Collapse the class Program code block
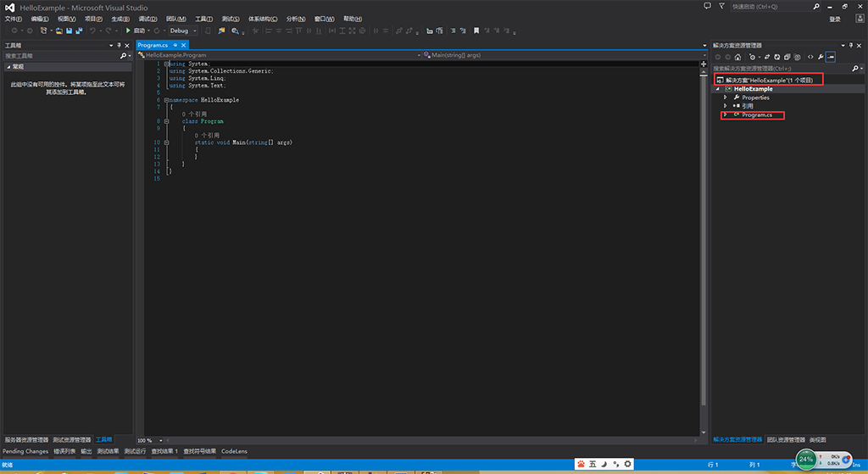This screenshot has width=868, height=474. (167, 121)
